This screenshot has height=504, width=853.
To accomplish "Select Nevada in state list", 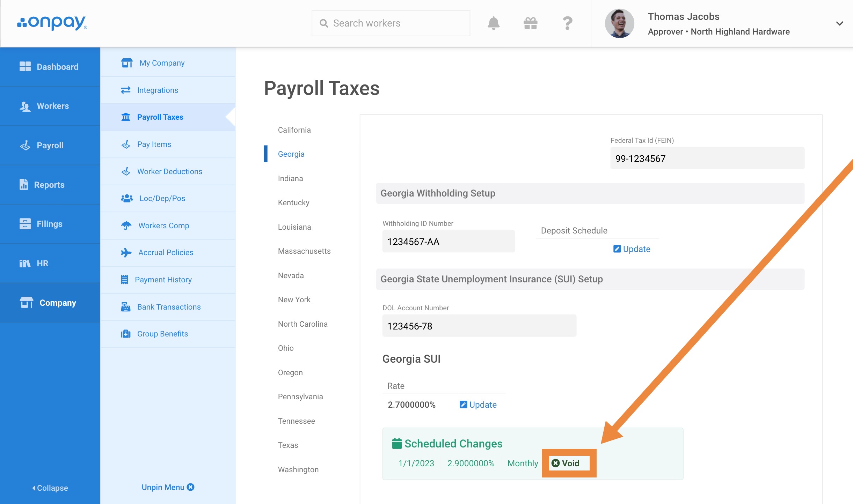I will [x=291, y=275].
